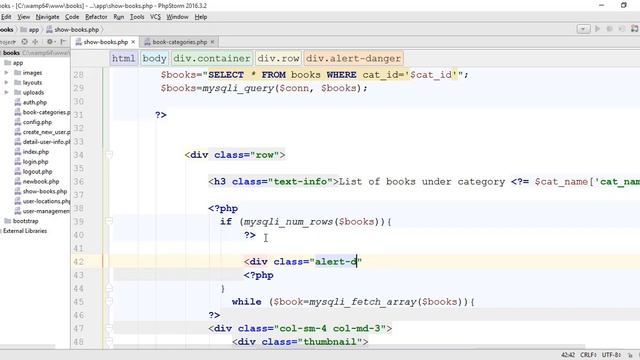Click the app breadcrumb in navigation bar
Screen dimensions: 640x360
[30, 29]
